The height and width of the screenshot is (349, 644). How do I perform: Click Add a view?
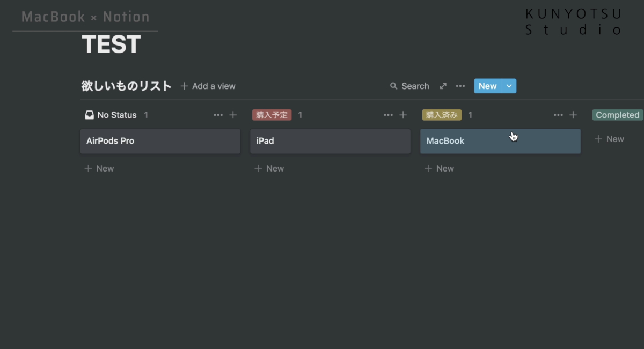point(208,86)
